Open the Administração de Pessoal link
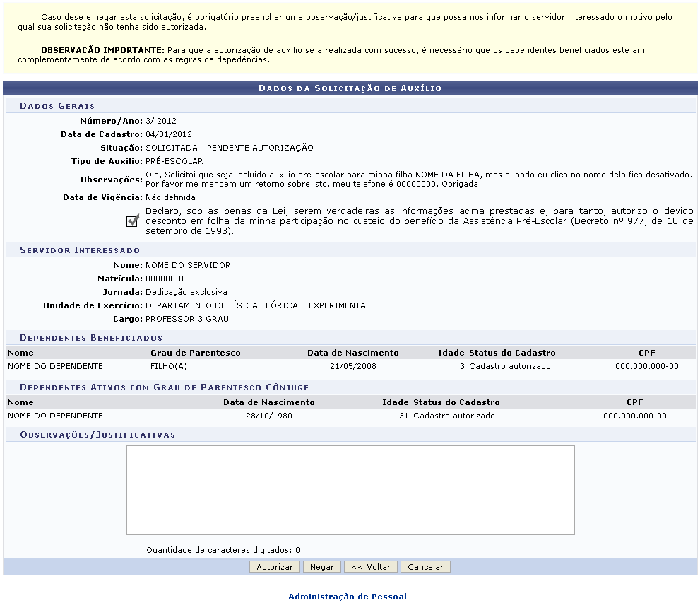Viewport: 700px width, 603px height. [348, 597]
